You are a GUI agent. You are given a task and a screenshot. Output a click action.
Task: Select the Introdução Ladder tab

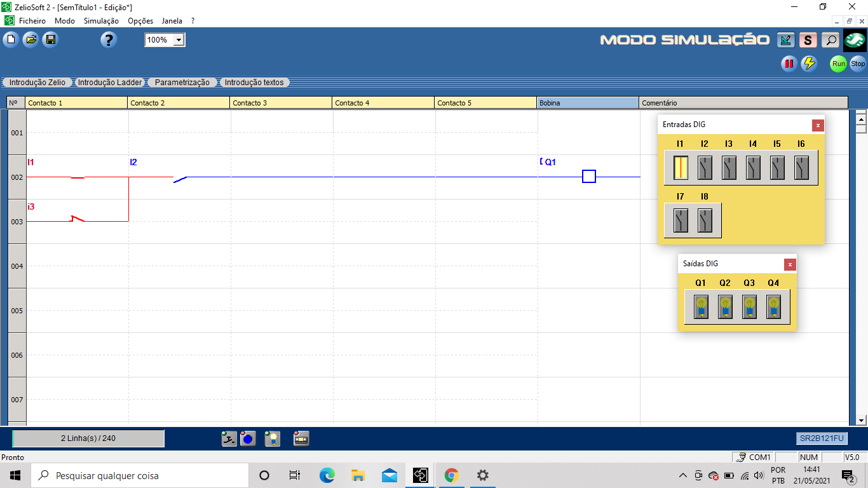110,83
